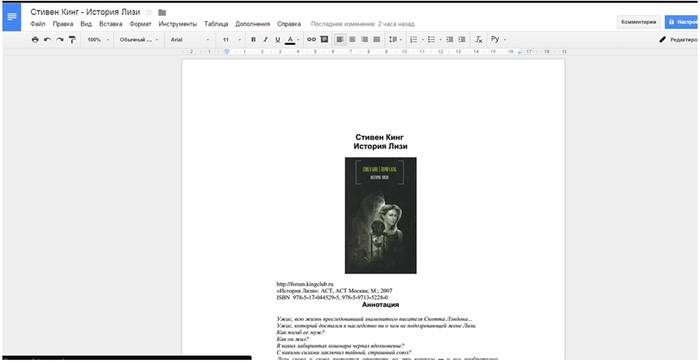
Task: Click the История Лизи heading in document
Action: point(380,146)
